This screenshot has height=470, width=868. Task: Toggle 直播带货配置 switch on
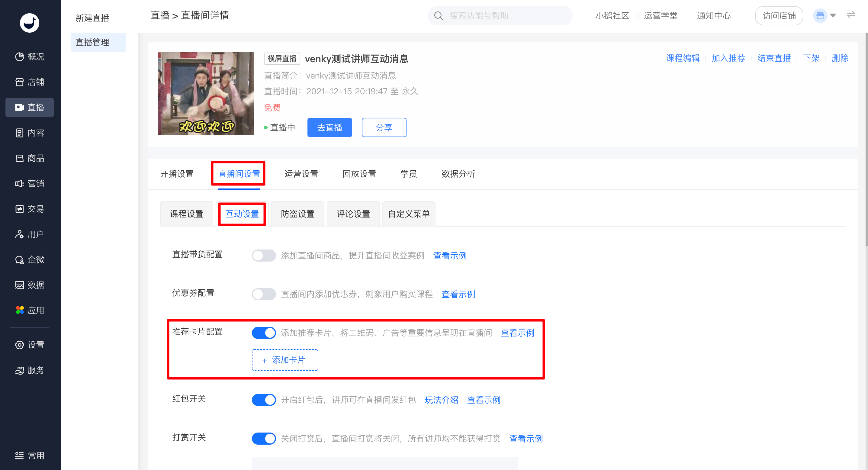[264, 255]
